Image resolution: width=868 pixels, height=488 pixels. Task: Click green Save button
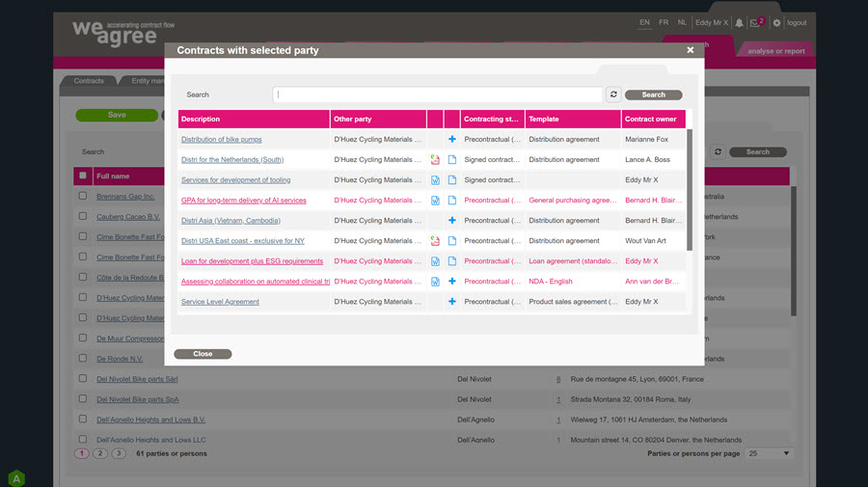(117, 115)
